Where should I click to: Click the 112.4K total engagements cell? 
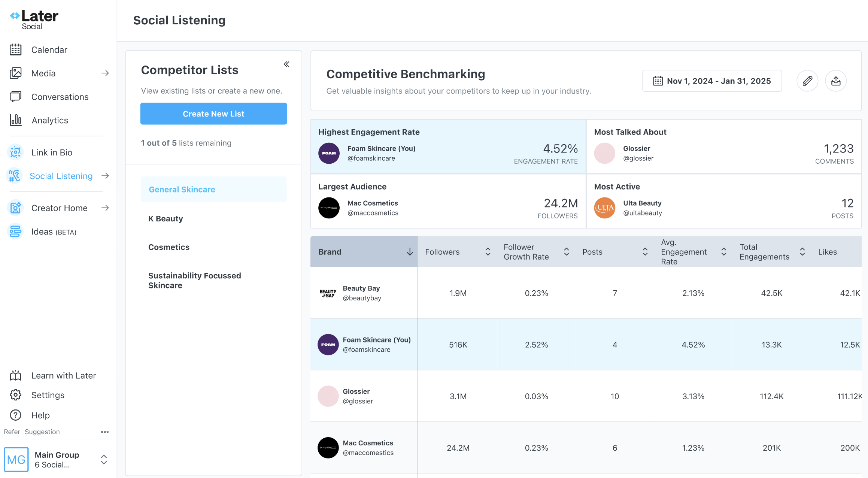[771, 396]
